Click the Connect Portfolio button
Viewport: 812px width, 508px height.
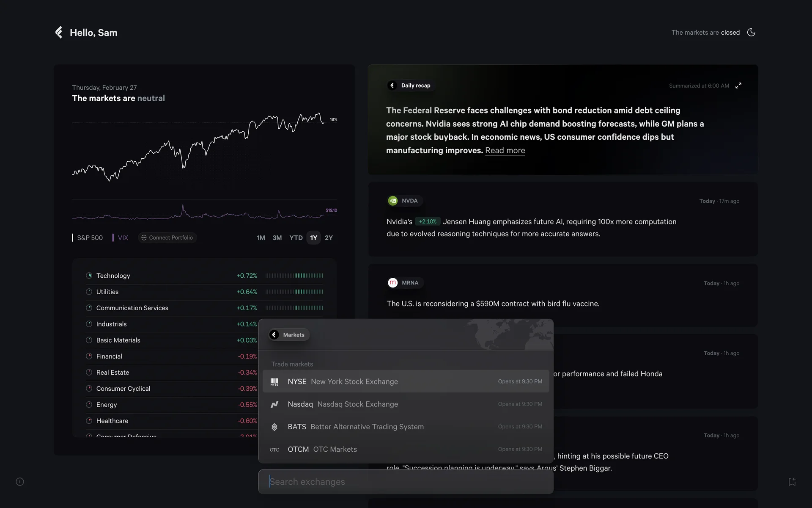[167, 238]
